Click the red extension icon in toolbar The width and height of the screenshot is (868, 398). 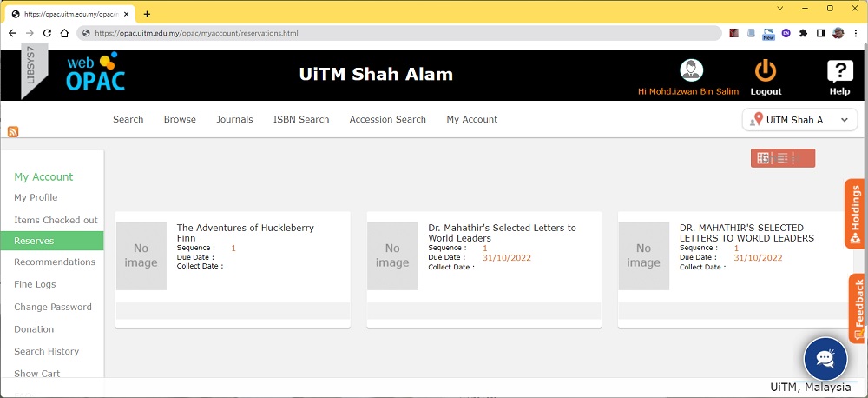734,33
